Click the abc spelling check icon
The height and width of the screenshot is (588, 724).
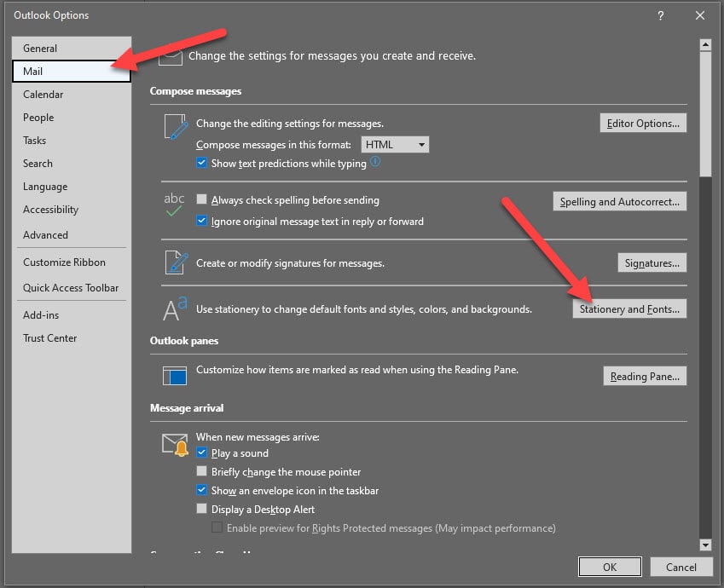(174, 205)
